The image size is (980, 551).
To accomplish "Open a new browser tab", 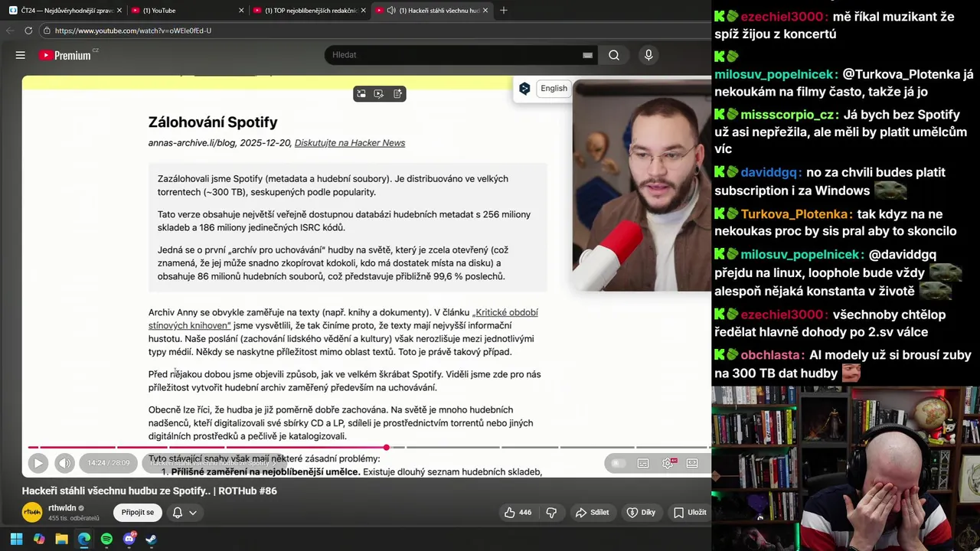I will click(503, 11).
